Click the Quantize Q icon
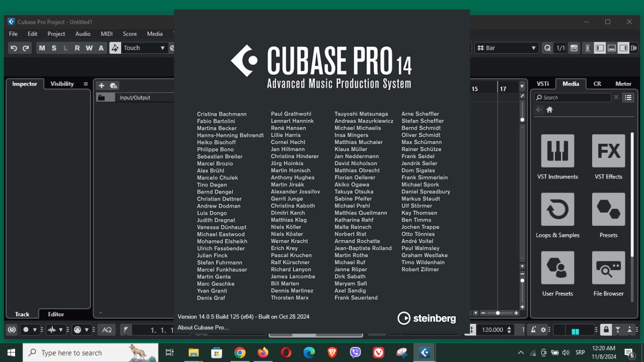 point(548,48)
